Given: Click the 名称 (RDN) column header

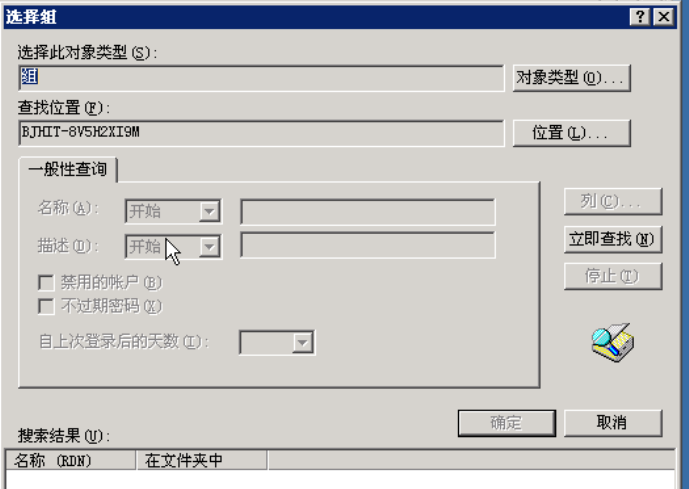Looking at the screenshot, I should point(70,460).
